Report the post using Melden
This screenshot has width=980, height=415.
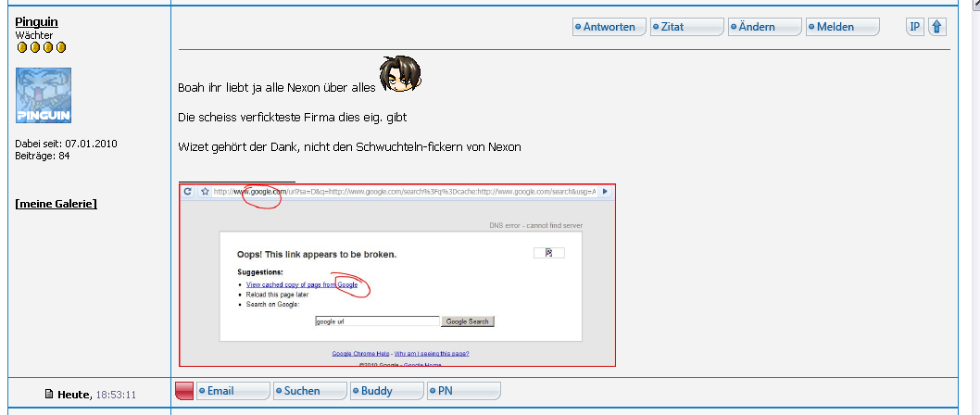click(x=842, y=27)
